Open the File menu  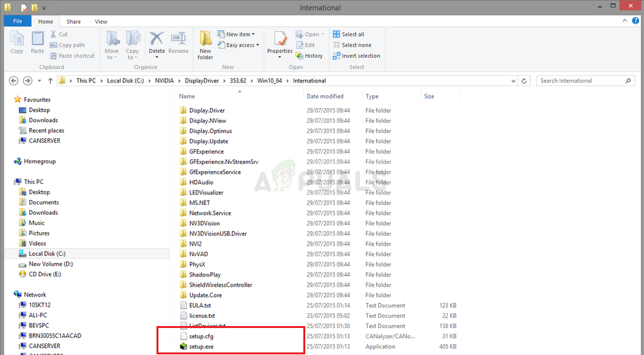tap(17, 21)
